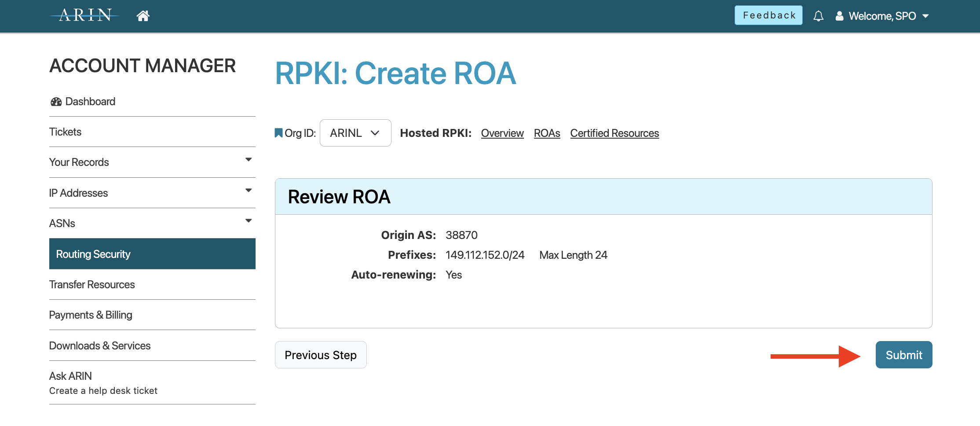Image resolution: width=980 pixels, height=426 pixels.
Task: Go to the home icon
Action: 143,16
